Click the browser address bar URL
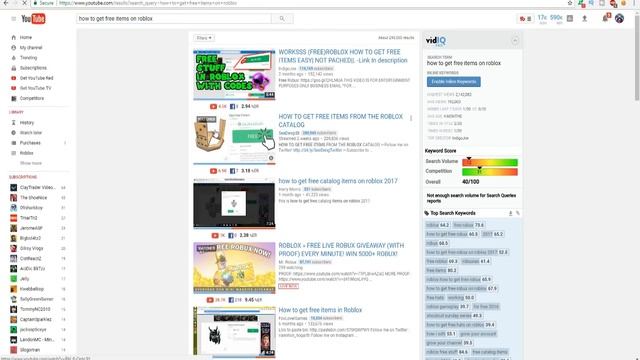Screen dimensions: 640x360 (x=148, y=3)
